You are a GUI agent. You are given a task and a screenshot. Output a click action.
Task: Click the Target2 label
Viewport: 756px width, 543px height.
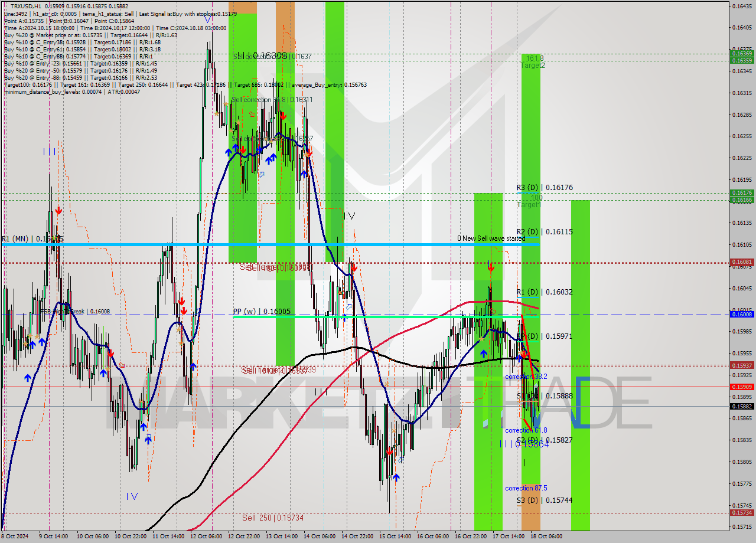[x=533, y=66]
